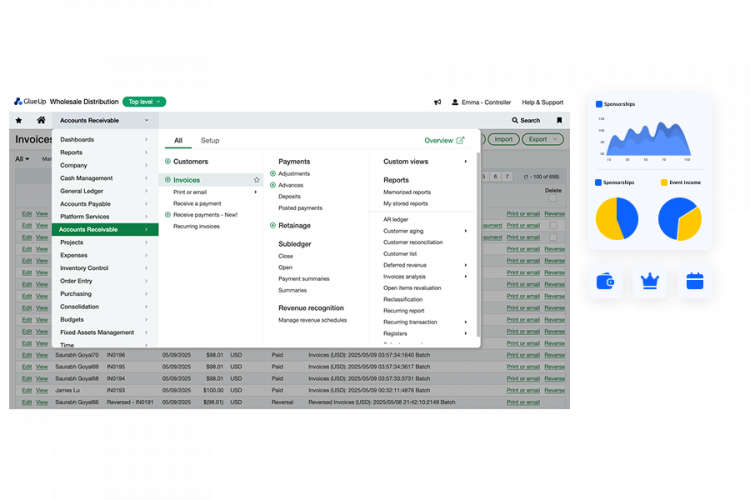The height and width of the screenshot is (500, 750).
Task: Click the green circle icon beside Adjustments
Action: point(273,174)
